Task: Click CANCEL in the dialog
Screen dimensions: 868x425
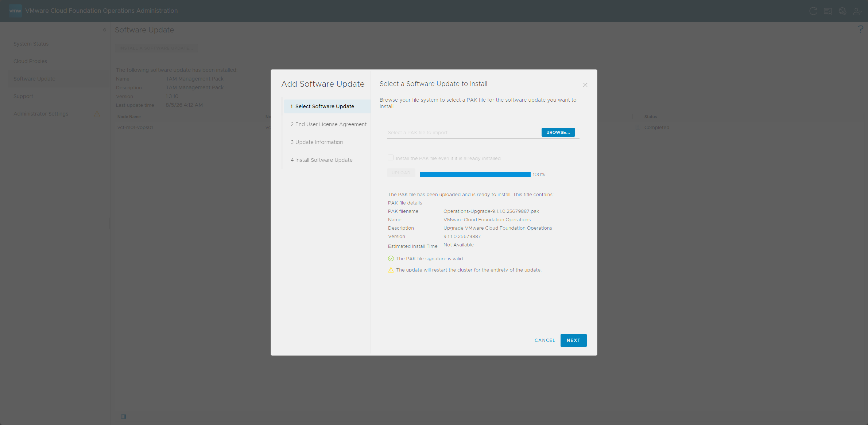Action: pyautogui.click(x=545, y=340)
